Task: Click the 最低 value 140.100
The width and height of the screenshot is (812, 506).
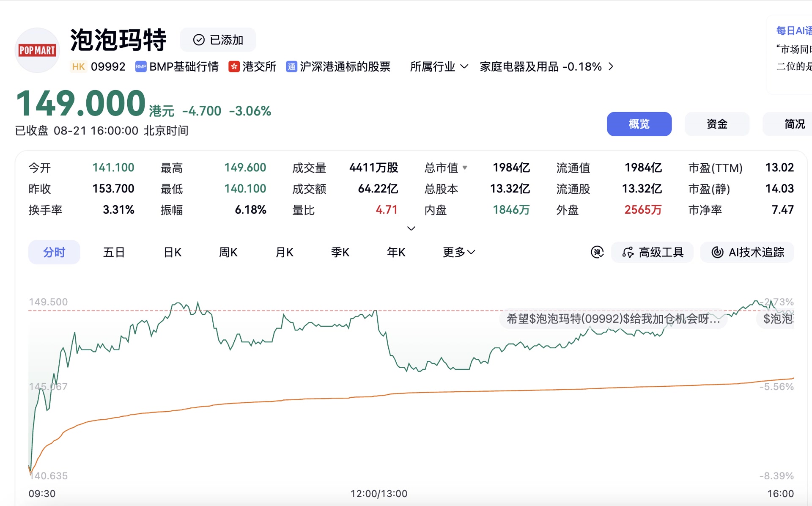Action: 245,189
